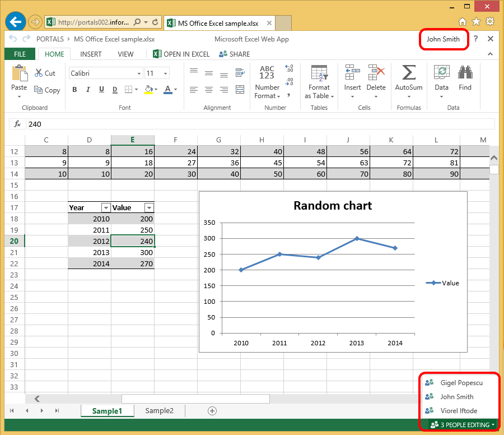The height and width of the screenshot is (435, 504).
Task: Click the Paste clipboard icon
Action: click(x=19, y=73)
